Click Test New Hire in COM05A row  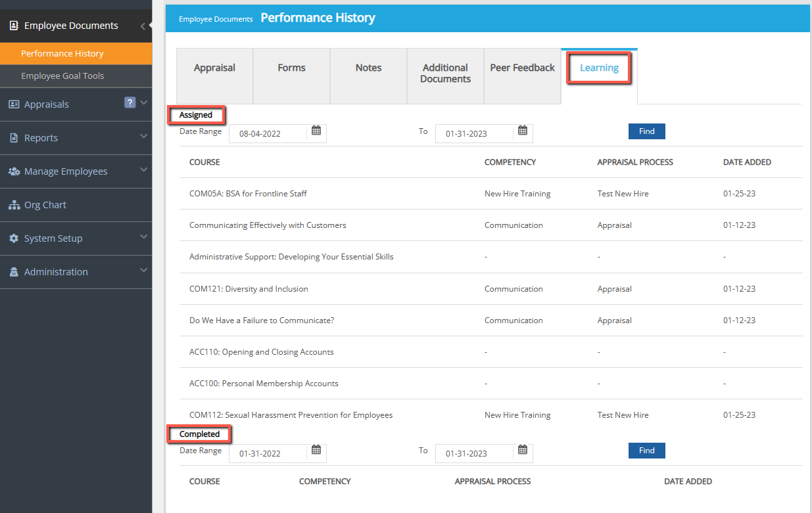pyautogui.click(x=623, y=194)
